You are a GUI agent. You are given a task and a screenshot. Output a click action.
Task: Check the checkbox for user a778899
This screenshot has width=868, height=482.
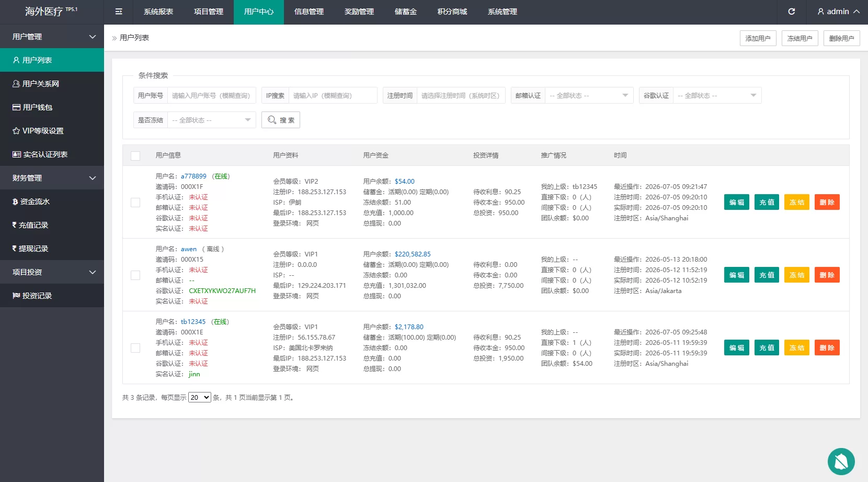coord(135,203)
